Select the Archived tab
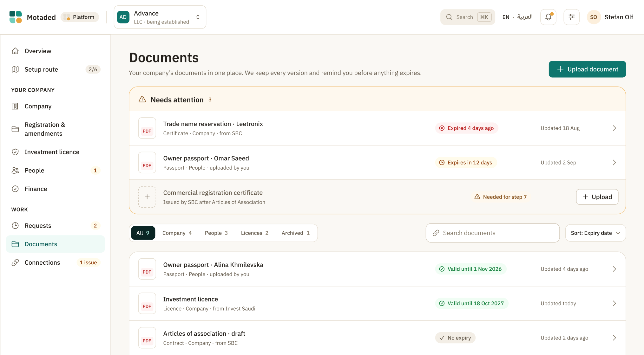Viewport: 644px width, 355px height. click(295, 233)
